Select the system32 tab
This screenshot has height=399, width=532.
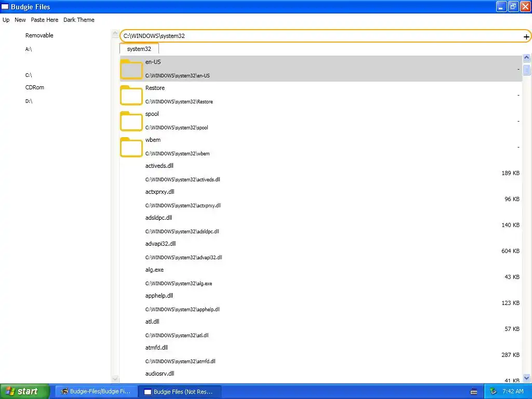(x=139, y=49)
